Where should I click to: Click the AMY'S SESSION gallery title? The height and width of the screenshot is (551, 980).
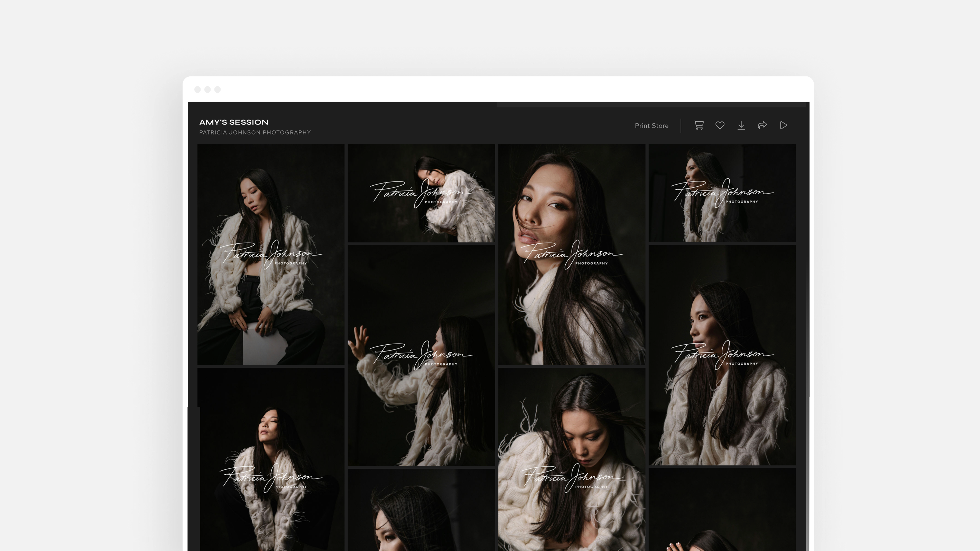pyautogui.click(x=234, y=122)
